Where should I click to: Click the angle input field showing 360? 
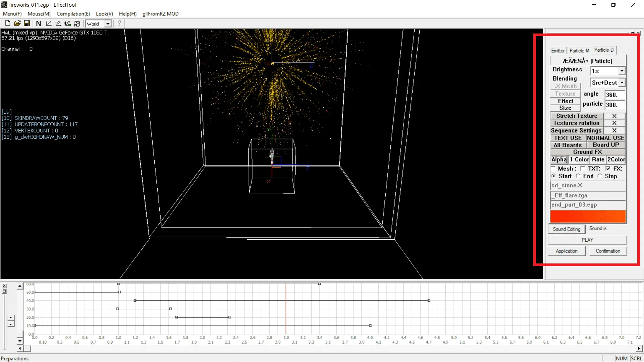point(614,95)
